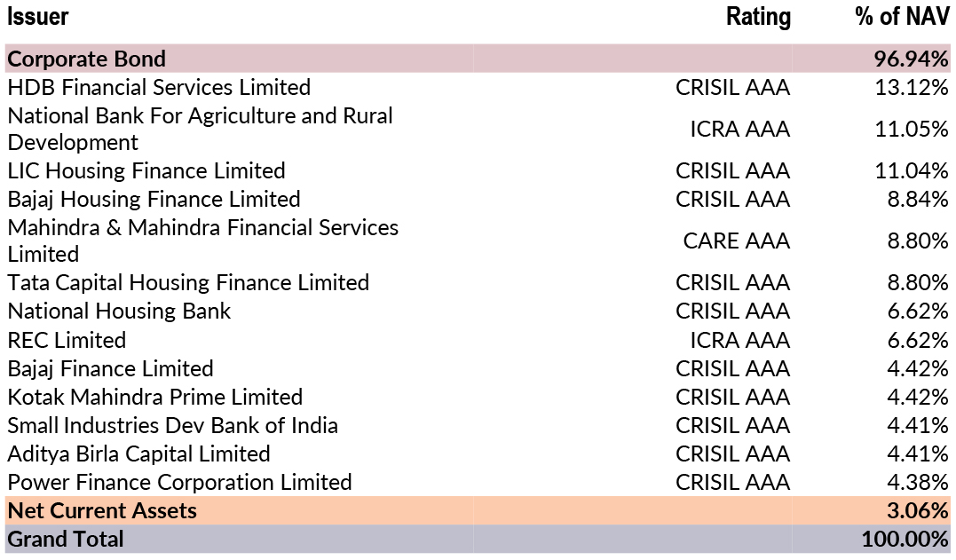The image size is (956, 560).
Task: Select the REC Limited issuer cell
Action: (67, 340)
